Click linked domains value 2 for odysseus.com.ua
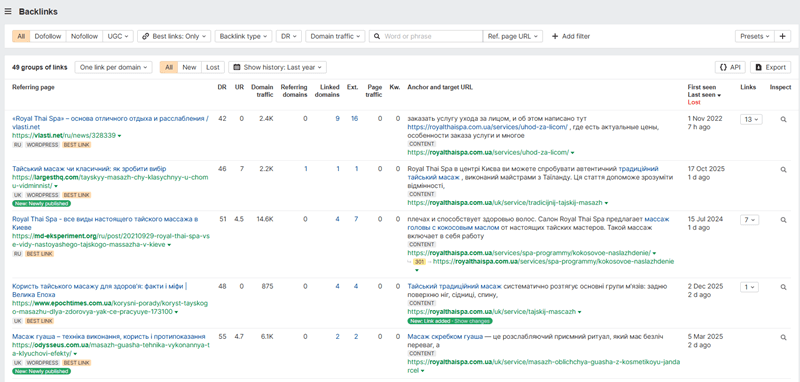The height and width of the screenshot is (382, 800). pos(337,337)
